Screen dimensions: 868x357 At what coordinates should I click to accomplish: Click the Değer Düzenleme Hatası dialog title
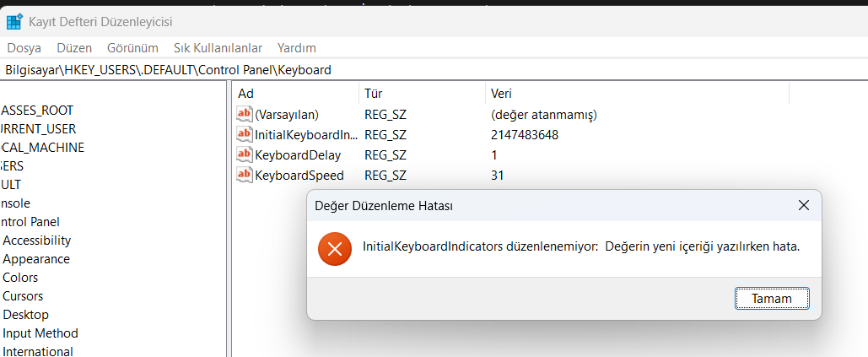[384, 206]
